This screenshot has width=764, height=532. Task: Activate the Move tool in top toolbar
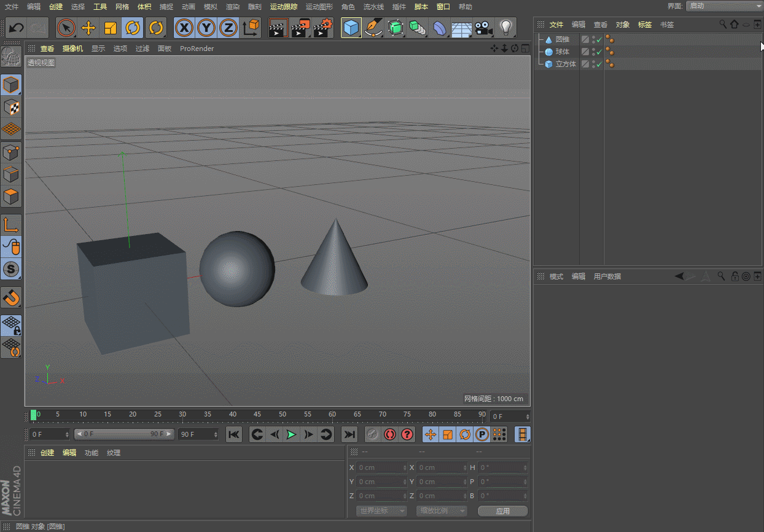88,28
